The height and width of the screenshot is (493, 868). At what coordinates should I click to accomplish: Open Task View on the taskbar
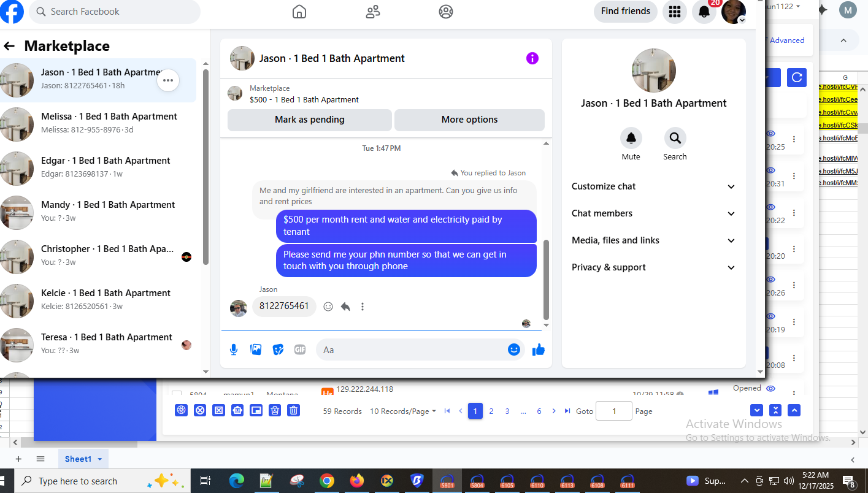coord(205,481)
